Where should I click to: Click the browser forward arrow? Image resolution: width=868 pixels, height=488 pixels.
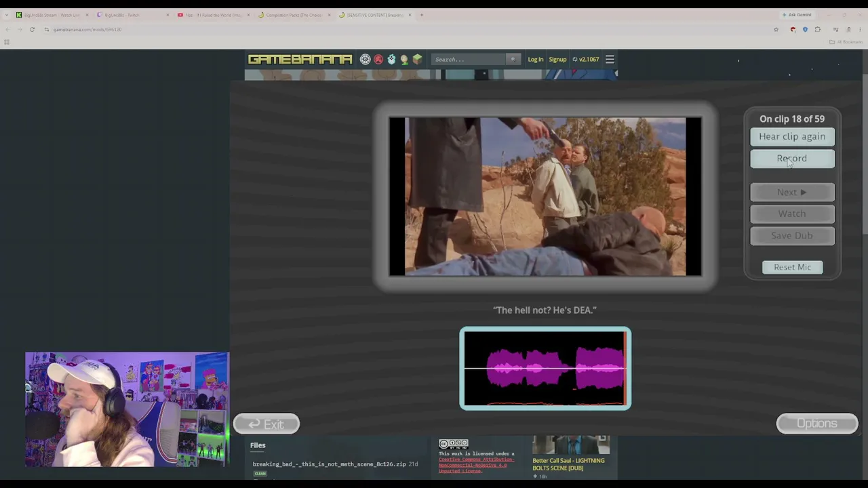(19, 29)
